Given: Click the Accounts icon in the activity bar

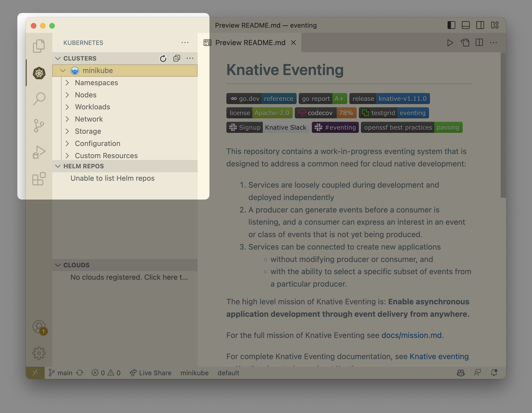Looking at the screenshot, I should tap(39, 326).
